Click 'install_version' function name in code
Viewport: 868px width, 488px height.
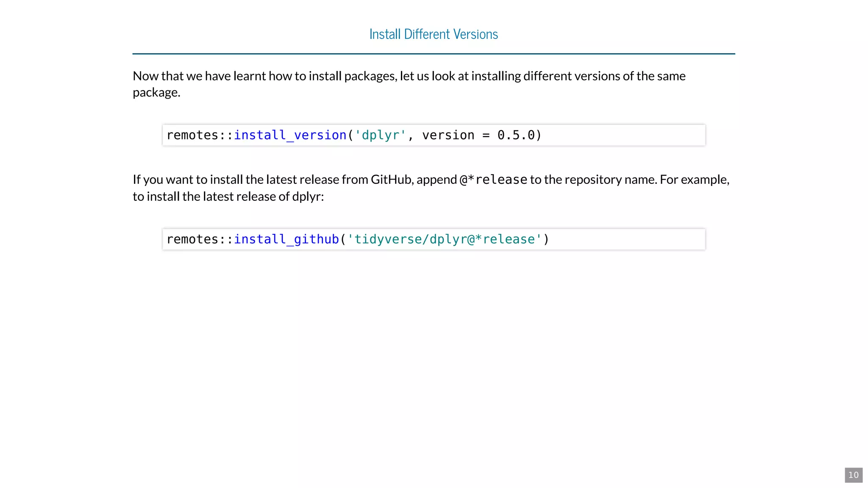290,135
